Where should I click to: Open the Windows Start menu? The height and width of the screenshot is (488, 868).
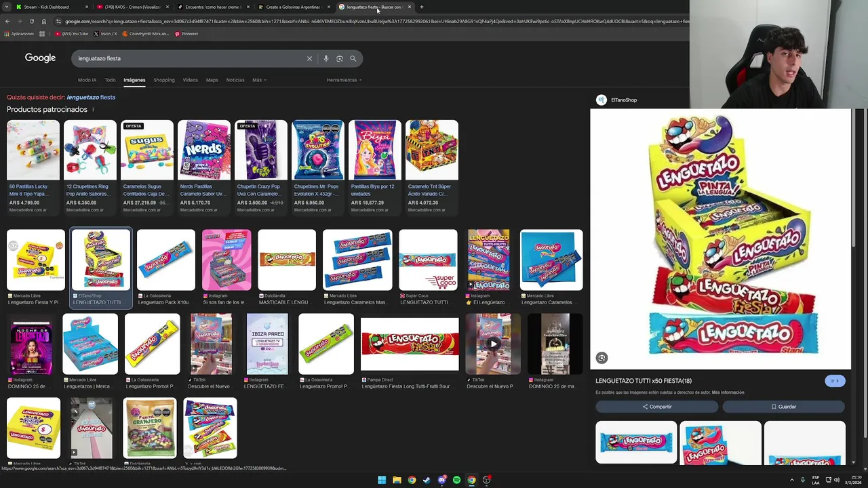tap(382, 480)
